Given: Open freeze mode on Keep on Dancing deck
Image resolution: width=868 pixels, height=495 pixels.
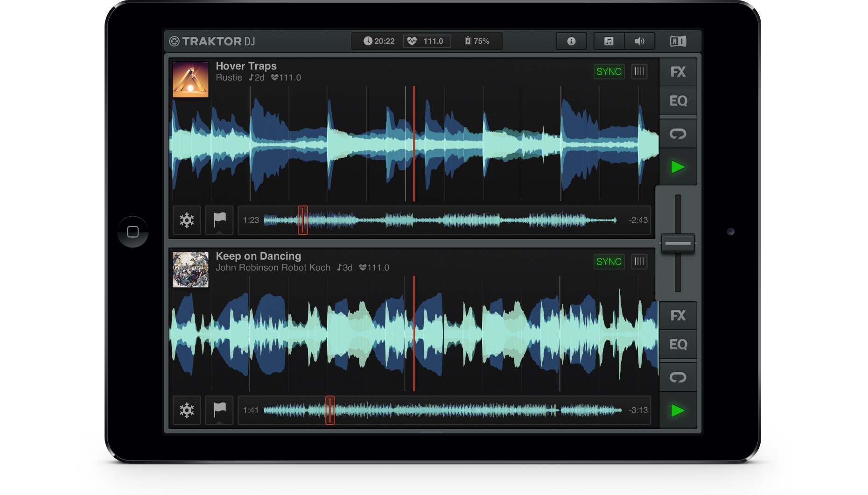Looking at the screenshot, I should pyautogui.click(x=187, y=410).
